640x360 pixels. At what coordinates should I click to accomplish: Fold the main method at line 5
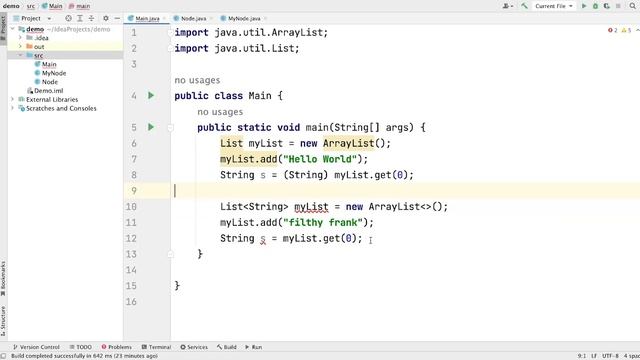coord(171,128)
